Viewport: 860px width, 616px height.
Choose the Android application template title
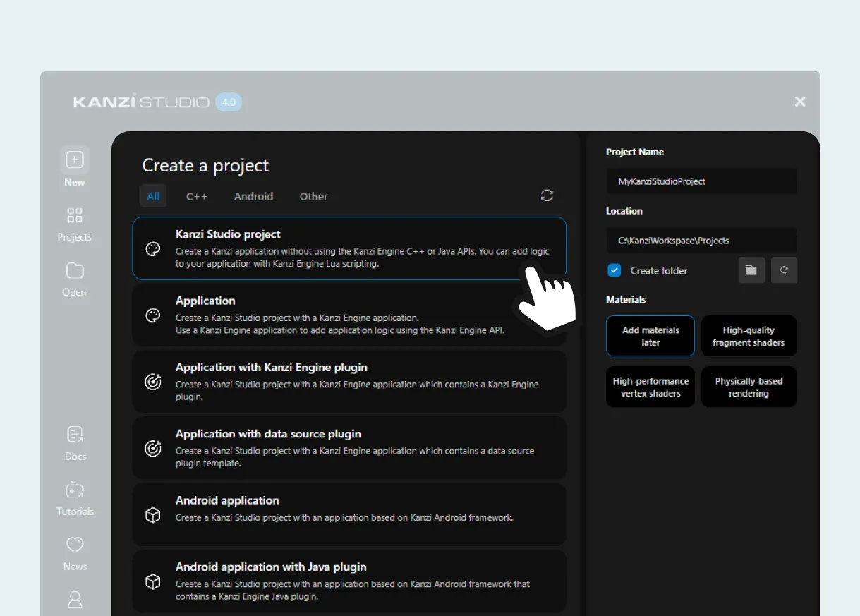(x=227, y=500)
